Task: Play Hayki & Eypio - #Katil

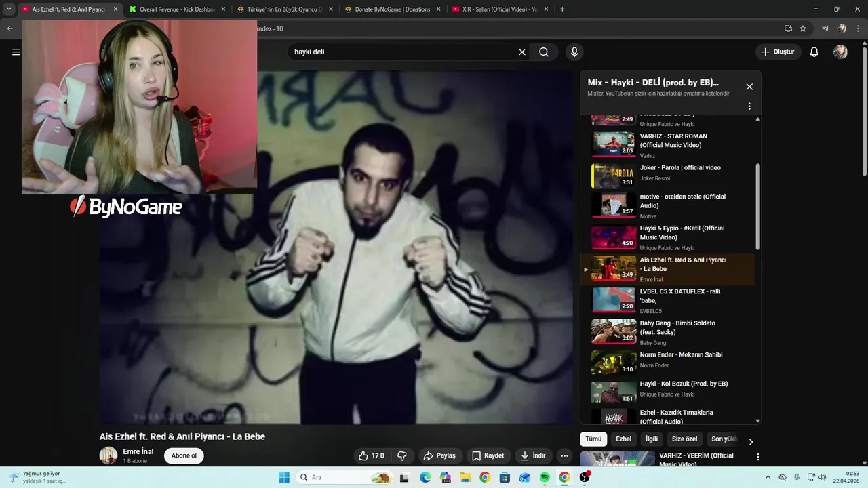Action: point(668,238)
